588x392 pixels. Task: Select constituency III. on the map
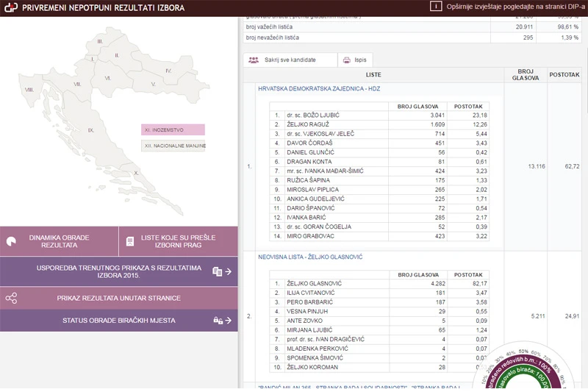[x=100, y=41]
